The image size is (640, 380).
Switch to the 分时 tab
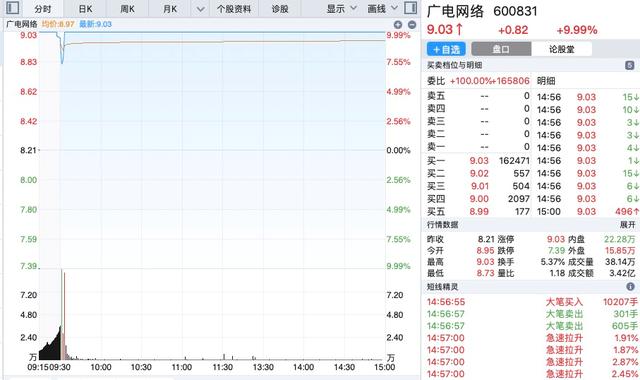point(43,9)
